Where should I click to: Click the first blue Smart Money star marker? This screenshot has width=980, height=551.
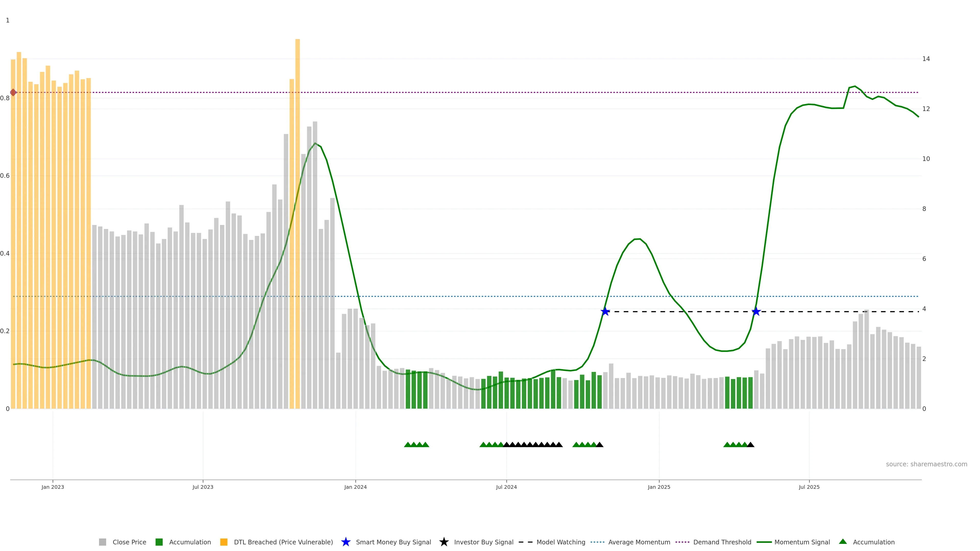(605, 311)
